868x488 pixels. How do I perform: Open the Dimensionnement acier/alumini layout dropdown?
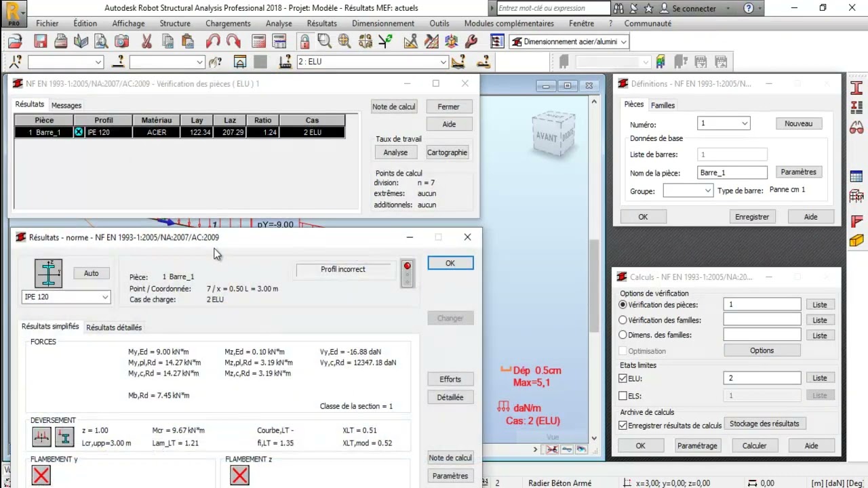coord(623,42)
